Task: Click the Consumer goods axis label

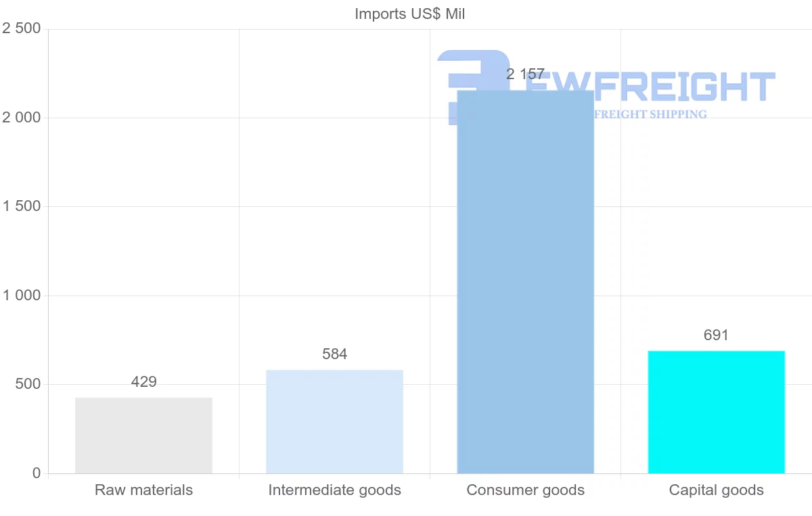Action: click(525, 490)
